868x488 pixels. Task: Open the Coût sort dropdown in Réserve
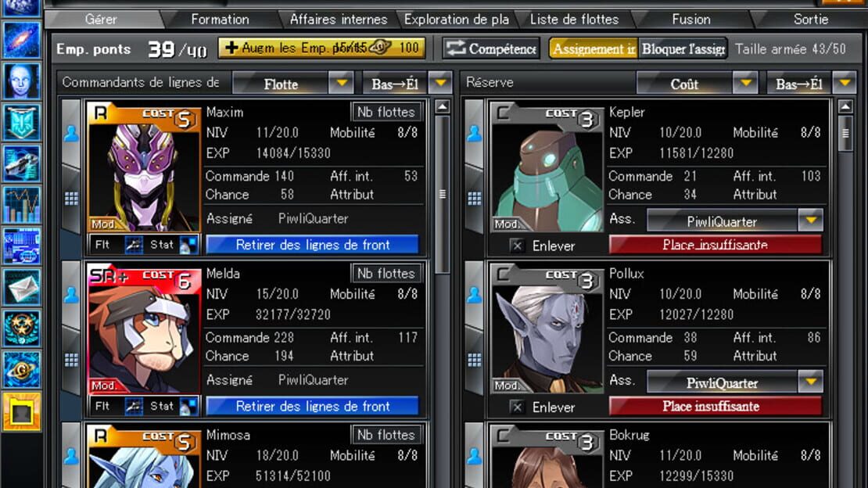[698, 84]
